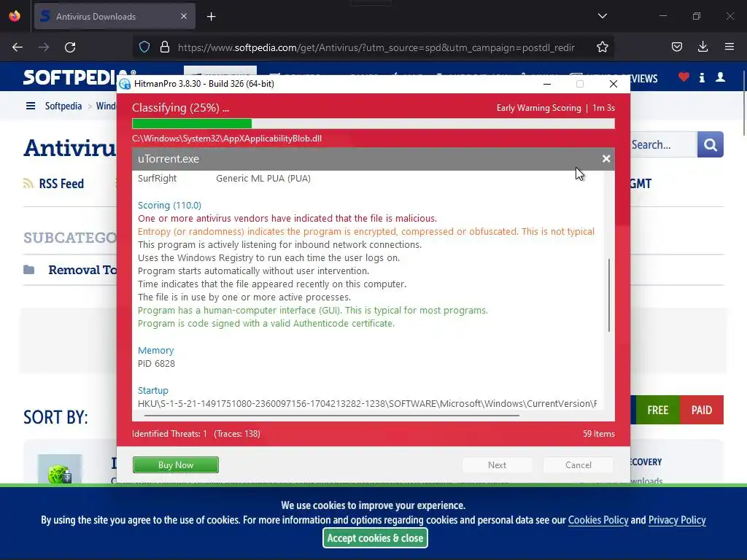Click the antivirus product thumbnail under Sort By

(x=60, y=469)
